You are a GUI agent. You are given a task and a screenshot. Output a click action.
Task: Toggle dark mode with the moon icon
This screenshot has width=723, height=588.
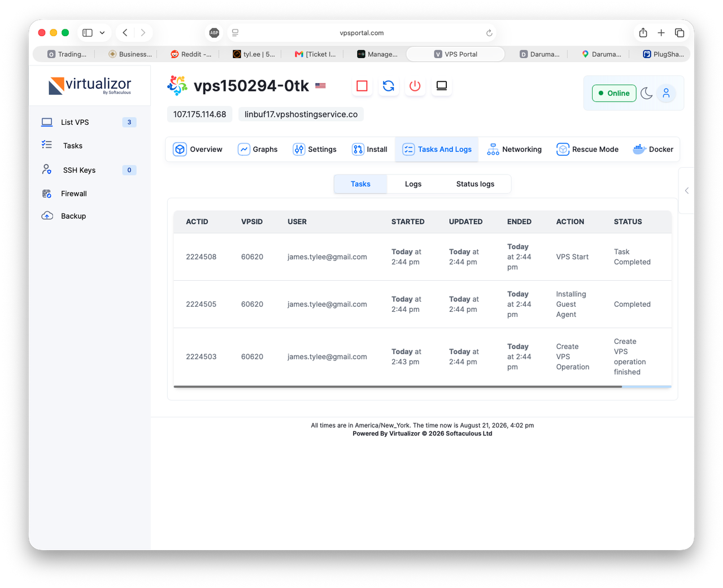(647, 93)
